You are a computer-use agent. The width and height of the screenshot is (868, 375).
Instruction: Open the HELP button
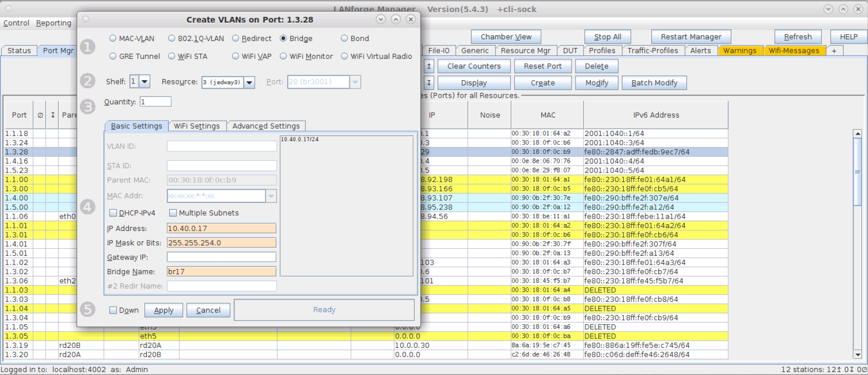849,37
